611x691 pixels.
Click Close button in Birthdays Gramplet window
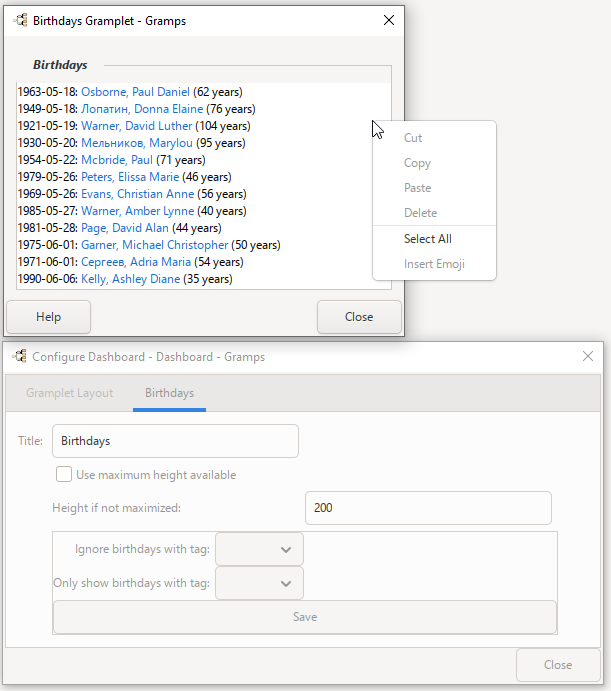(x=359, y=317)
